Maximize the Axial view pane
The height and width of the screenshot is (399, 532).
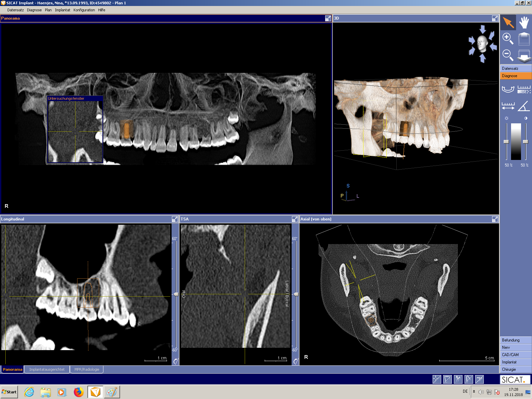pyautogui.click(x=495, y=219)
